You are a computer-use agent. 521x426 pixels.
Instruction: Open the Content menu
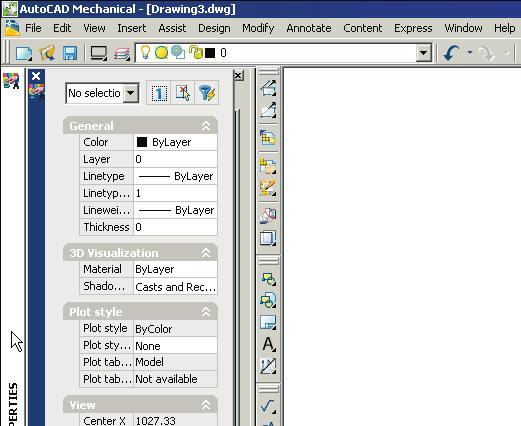(363, 28)
